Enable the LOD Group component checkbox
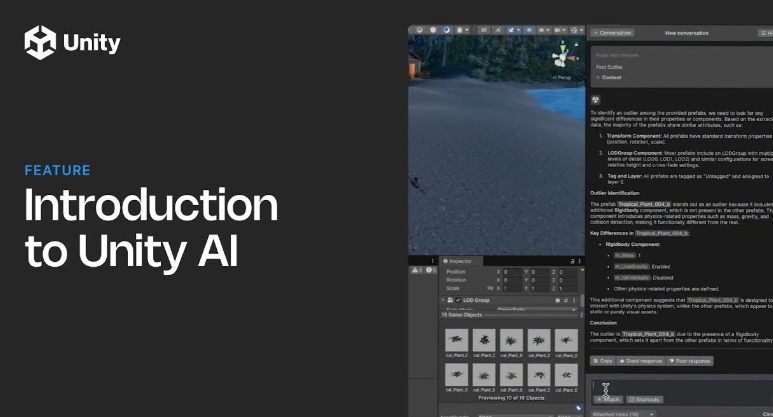This screenshot has width=773, height=417. point(459,300)
